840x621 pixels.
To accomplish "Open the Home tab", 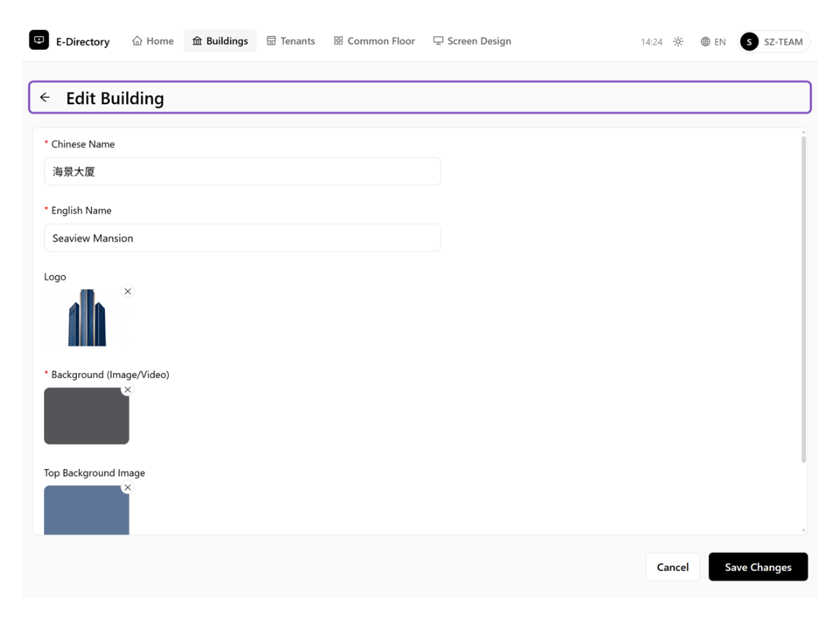I will pos(153,41).
